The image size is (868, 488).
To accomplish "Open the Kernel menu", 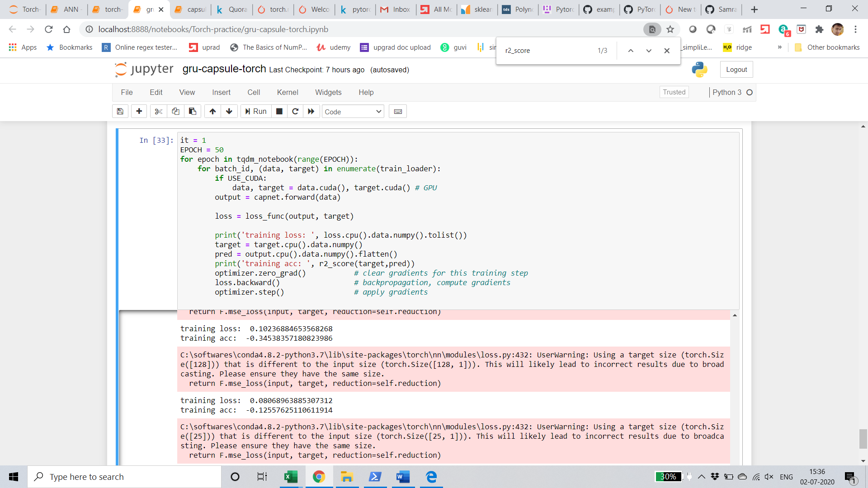I will click(x=288, y=92).
